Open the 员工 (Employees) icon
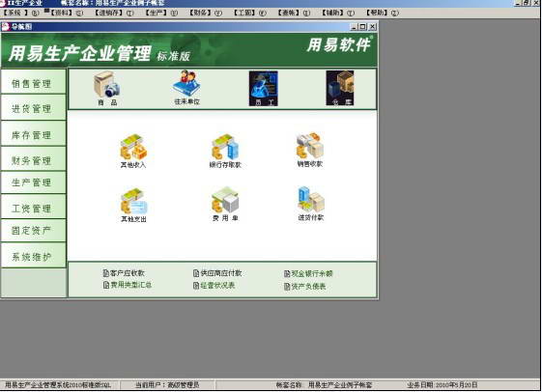Screen dimensions: 542x392 coord(264,89)
